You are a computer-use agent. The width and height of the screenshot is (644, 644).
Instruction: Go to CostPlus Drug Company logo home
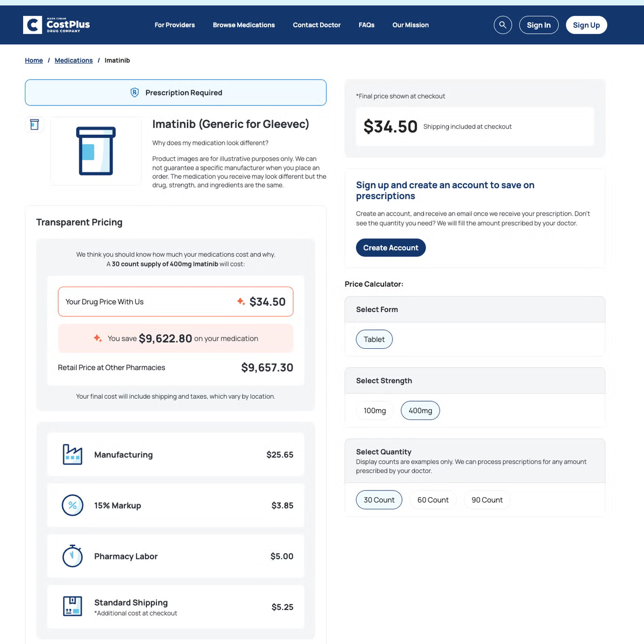click(x=56, y=25)
